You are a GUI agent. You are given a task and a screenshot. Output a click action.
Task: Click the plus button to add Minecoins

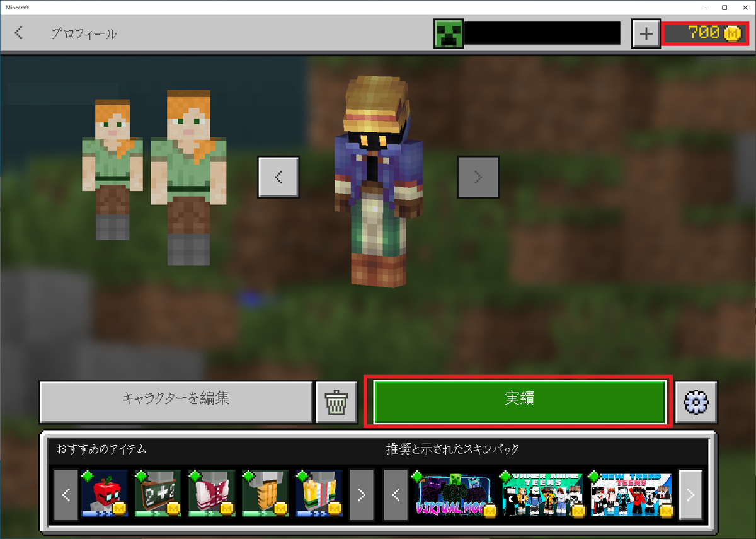646,33
